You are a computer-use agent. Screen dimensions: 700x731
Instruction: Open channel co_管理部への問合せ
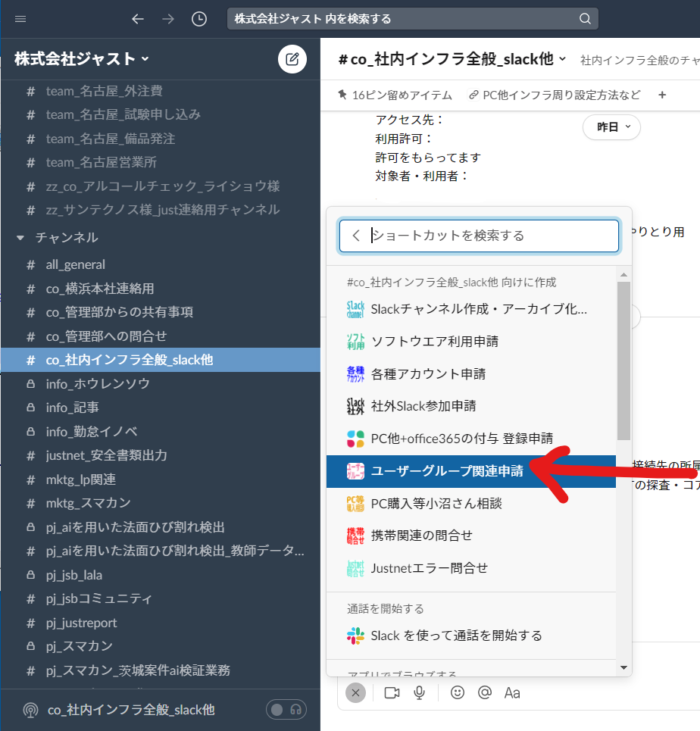click(x=161, y=336)
